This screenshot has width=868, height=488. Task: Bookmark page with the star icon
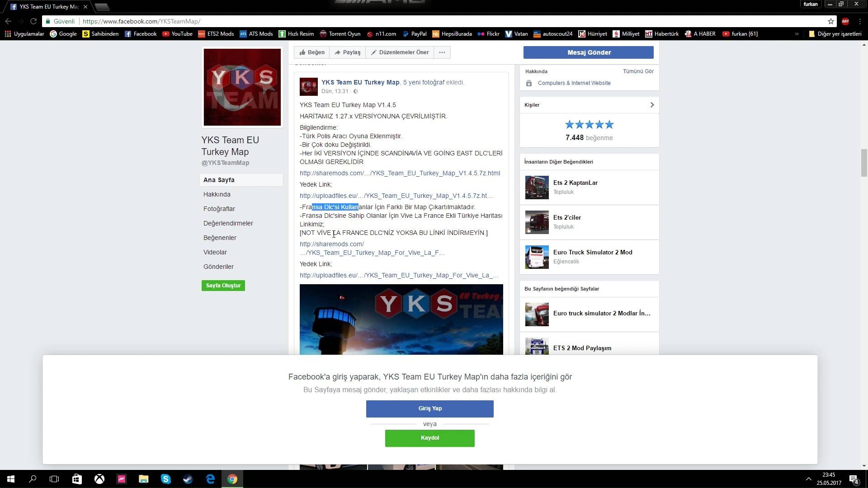[x=831, y=21]
